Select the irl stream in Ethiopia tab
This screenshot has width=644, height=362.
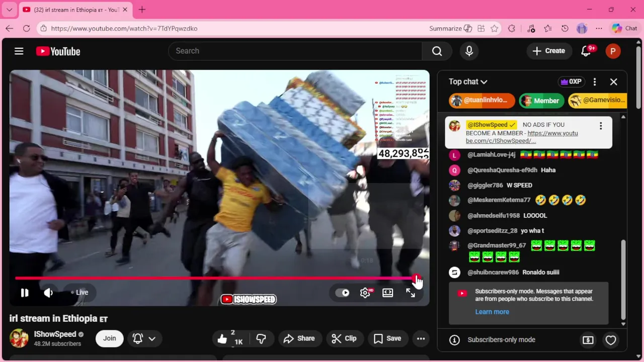[x=75, y=10]
